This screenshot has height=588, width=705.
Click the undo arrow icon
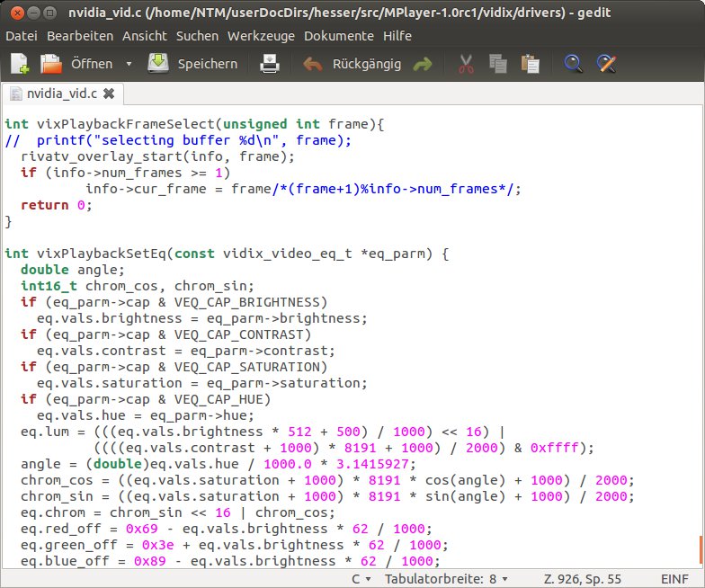pyautogui.click(x=313, y=64)
